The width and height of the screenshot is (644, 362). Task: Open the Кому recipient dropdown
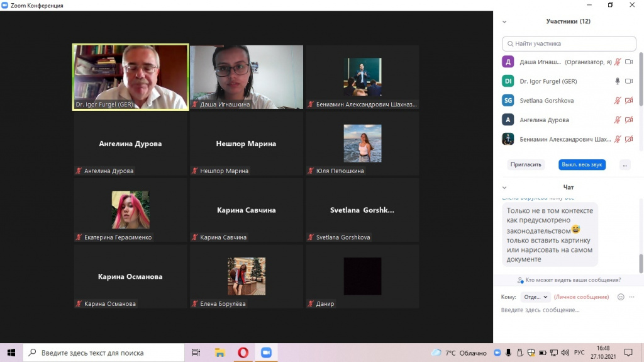pos(536,297)
